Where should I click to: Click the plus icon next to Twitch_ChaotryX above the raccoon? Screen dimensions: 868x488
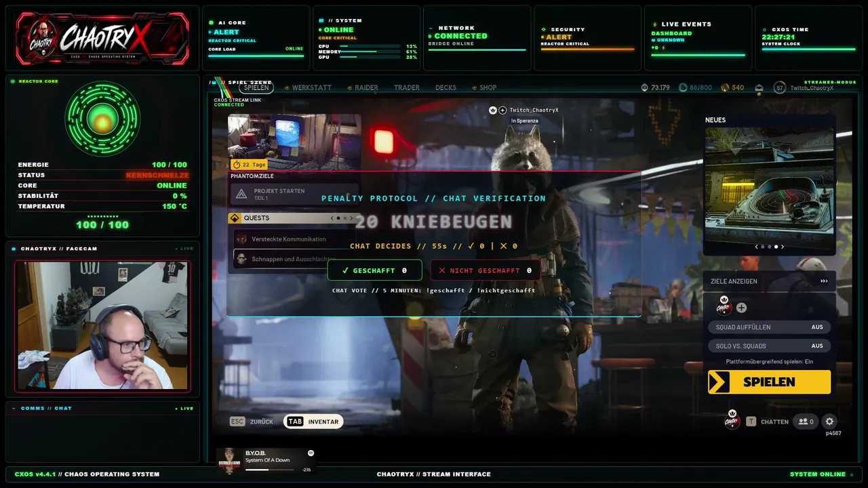click(502, 110)
